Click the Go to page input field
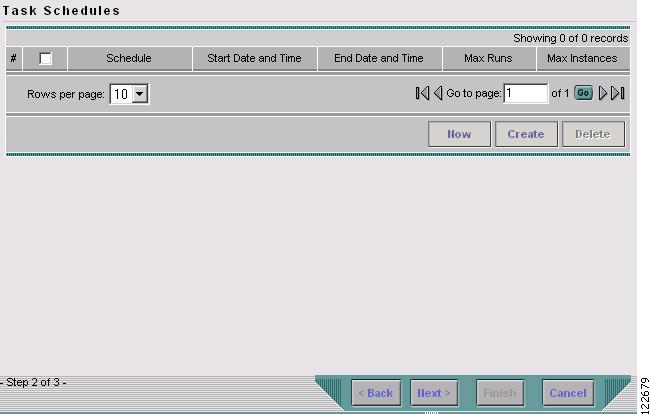Image resolution: width=650 pixels, height=414 pixels. [526, 93]
